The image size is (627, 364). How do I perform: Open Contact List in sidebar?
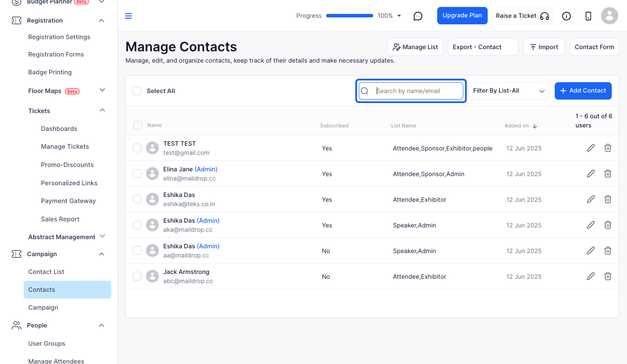46,272
